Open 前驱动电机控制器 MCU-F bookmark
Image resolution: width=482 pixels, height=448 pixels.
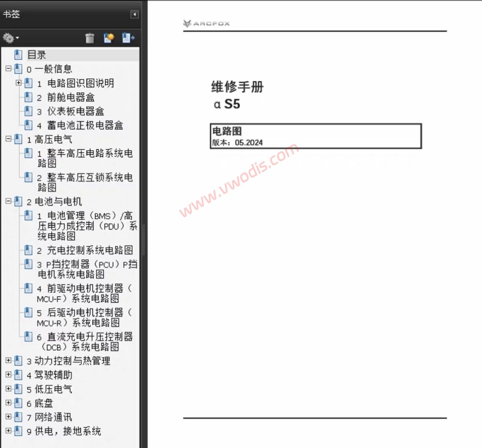85,293
